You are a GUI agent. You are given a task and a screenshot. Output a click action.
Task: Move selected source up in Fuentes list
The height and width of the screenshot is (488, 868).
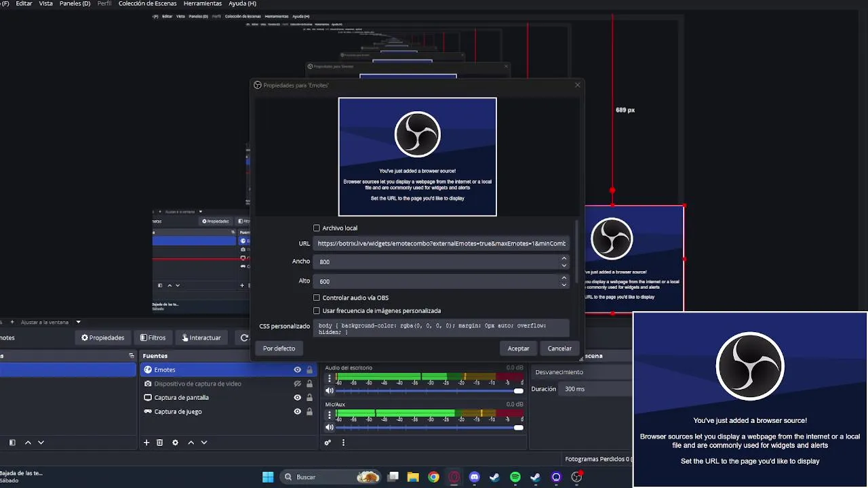coord(191,443)
